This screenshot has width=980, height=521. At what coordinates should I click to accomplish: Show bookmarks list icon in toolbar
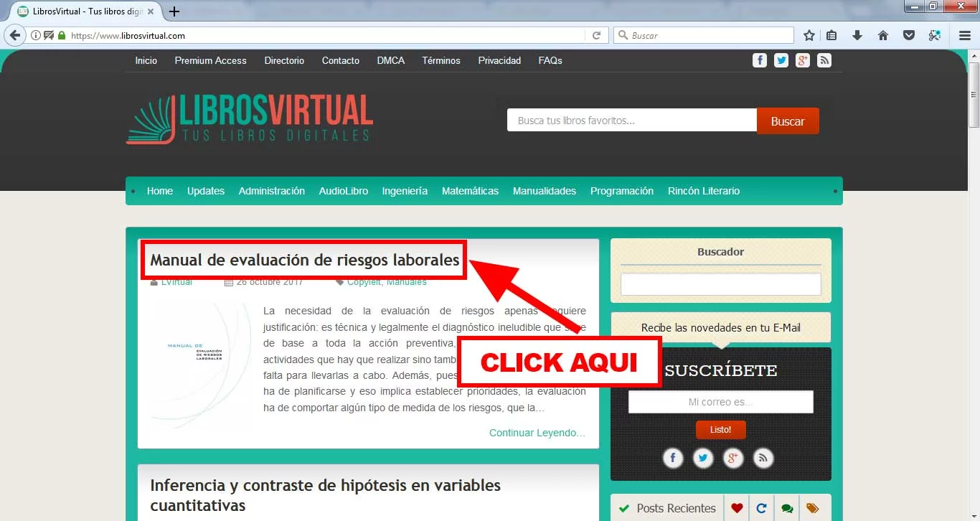pyautogui.click(x=832, y=35)
